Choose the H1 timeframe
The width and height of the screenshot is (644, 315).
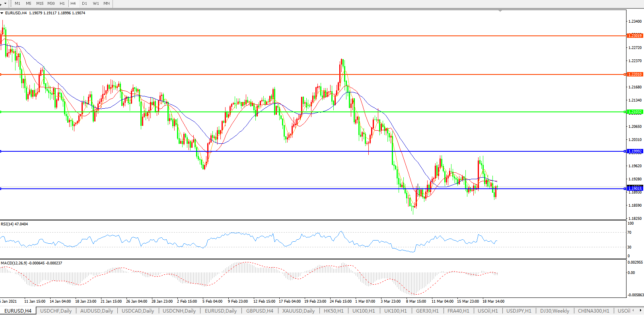pos(62,4)
